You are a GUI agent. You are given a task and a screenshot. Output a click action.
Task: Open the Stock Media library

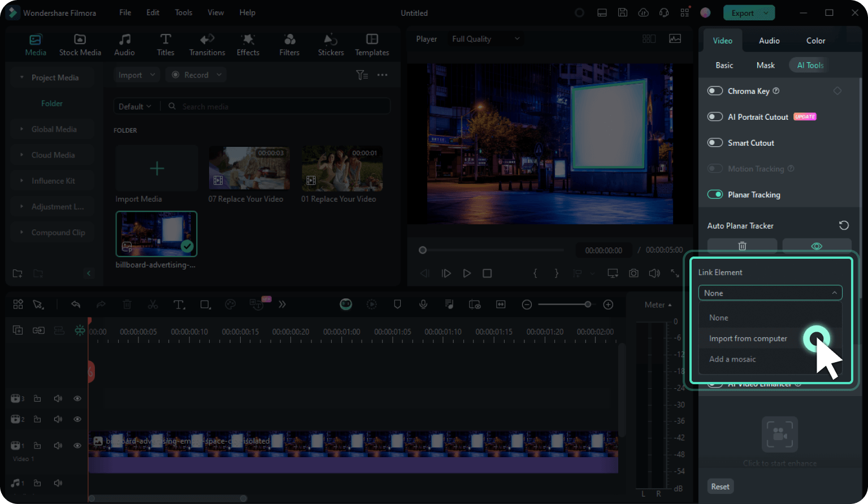pos(80,45)
